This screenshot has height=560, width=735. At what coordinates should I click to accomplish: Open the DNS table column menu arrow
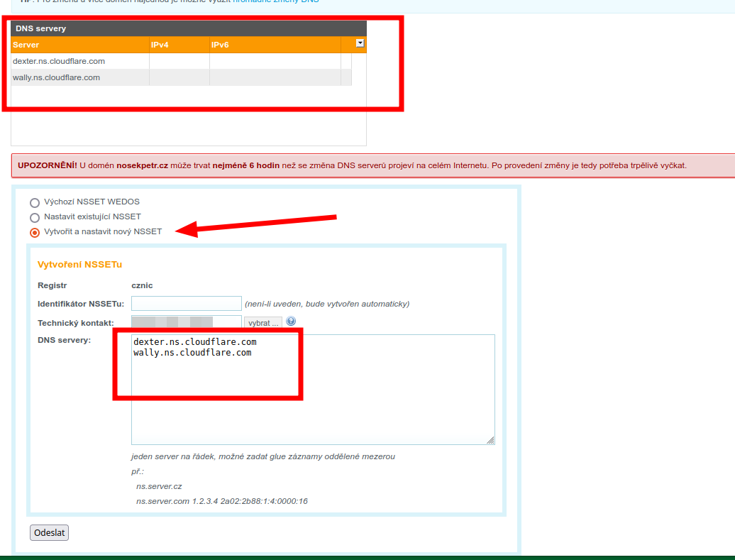[x=360, y=44]
